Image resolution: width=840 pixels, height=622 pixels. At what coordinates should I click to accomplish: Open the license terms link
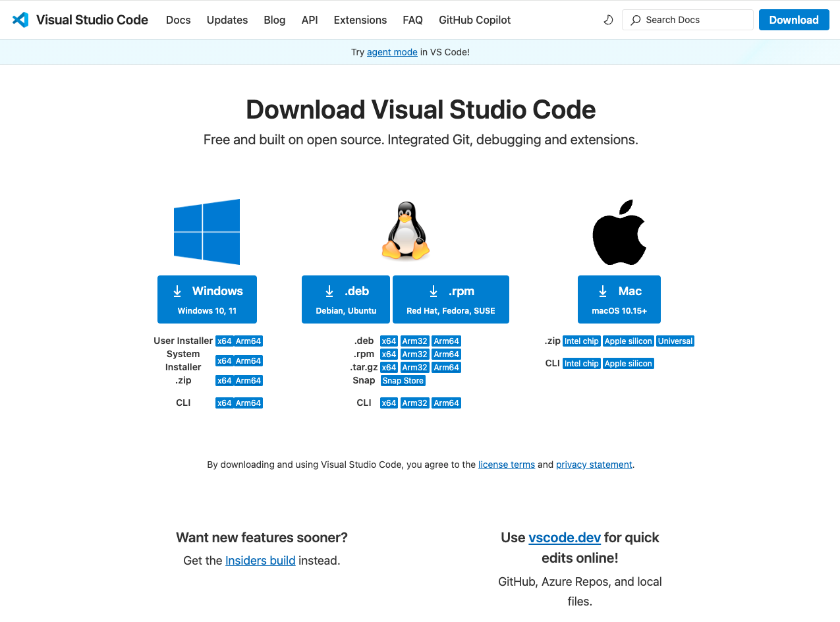(507, 465)
